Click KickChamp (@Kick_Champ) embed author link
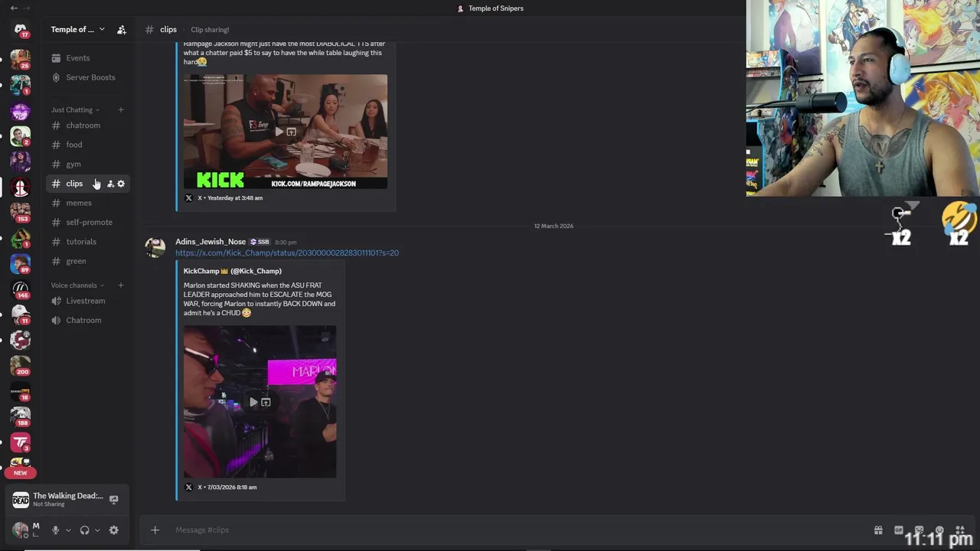The height and width of the screenshot is (551, 980). [x=232, y=271]
